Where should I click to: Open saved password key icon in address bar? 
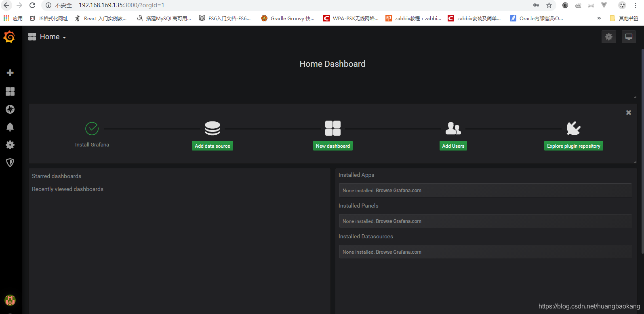tap(536, 5)
